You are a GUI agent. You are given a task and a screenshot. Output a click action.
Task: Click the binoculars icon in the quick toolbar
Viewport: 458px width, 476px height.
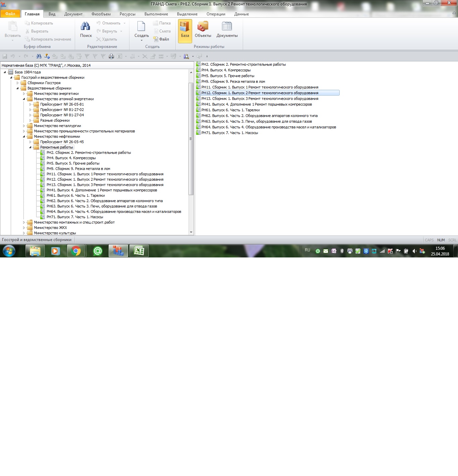tap(39, 56)
